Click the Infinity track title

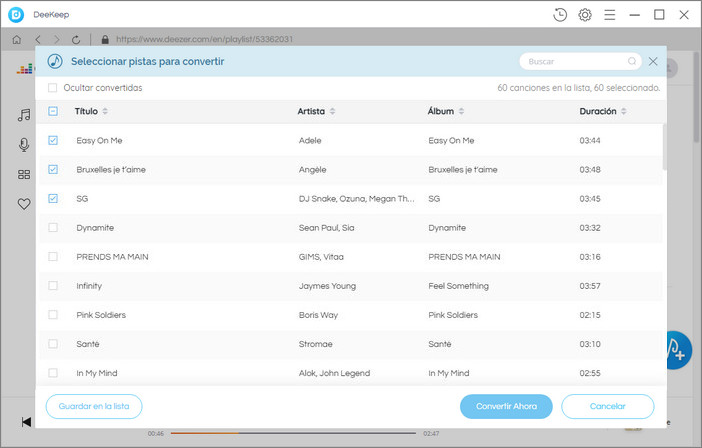point(89,286)
